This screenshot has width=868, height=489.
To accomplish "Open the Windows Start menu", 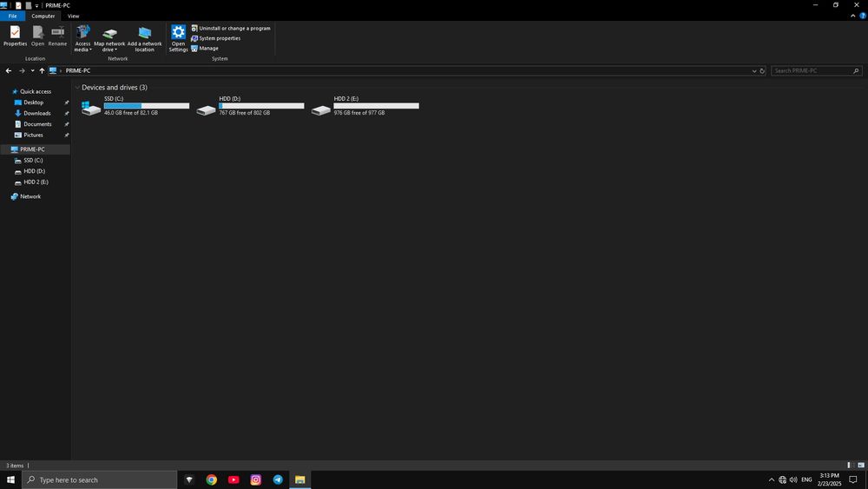I will pos(10,479).
